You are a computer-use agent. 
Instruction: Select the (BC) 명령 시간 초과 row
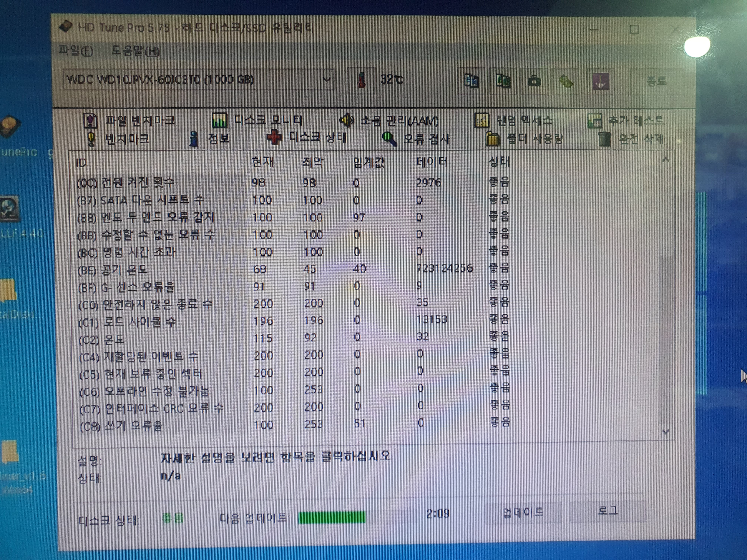click(293, 251)
